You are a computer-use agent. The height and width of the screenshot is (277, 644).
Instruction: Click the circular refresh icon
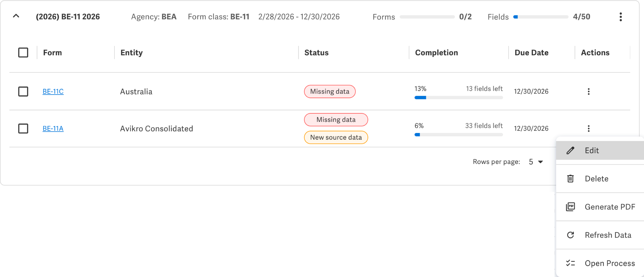(570, 235)
